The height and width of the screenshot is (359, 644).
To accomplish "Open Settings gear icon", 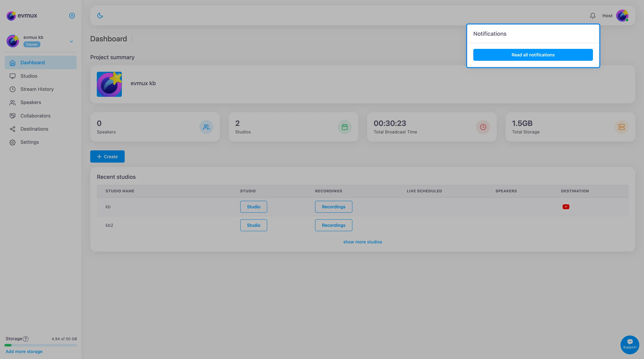I will tap(13, 142).
